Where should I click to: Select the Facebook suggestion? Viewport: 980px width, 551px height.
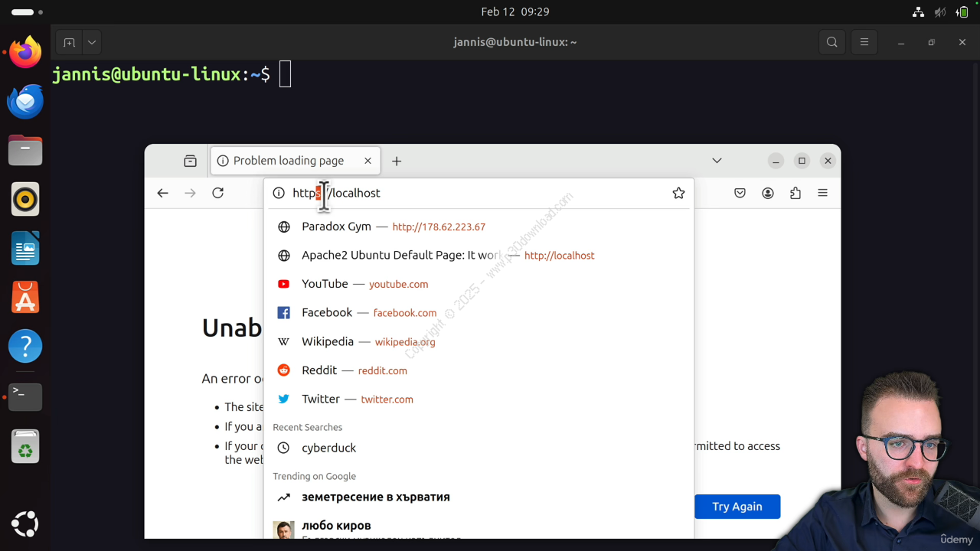click(x=479, y=313)
